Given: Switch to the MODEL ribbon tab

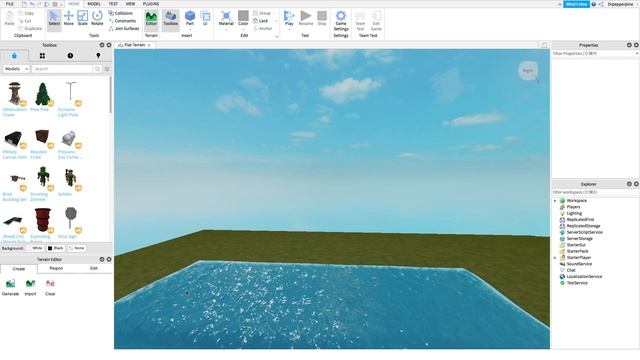Looking at the screenshot, I should point(94,4).
